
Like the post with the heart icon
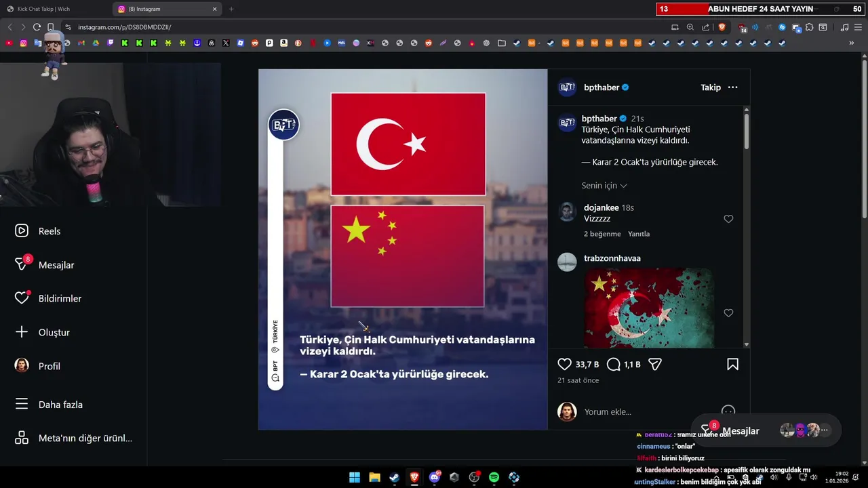(x=564, y=364)
